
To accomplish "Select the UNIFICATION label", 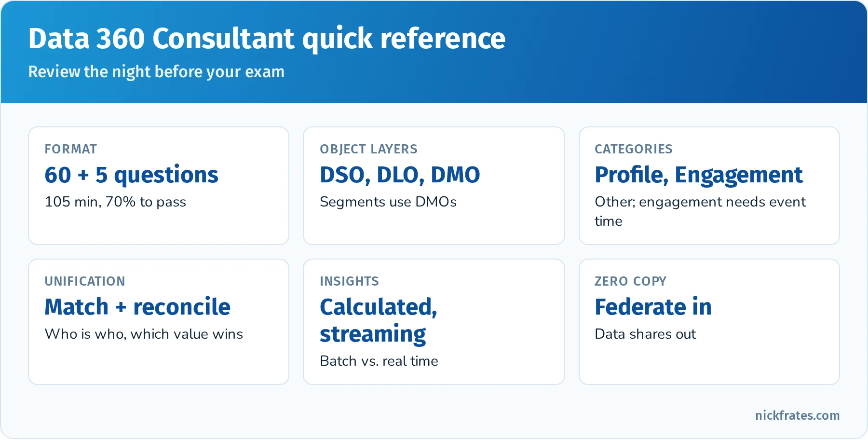I will click(x=85, y=281).
